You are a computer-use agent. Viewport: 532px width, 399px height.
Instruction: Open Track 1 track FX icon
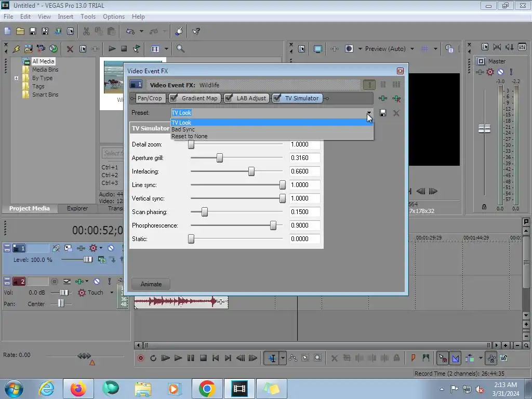point(81,248)
